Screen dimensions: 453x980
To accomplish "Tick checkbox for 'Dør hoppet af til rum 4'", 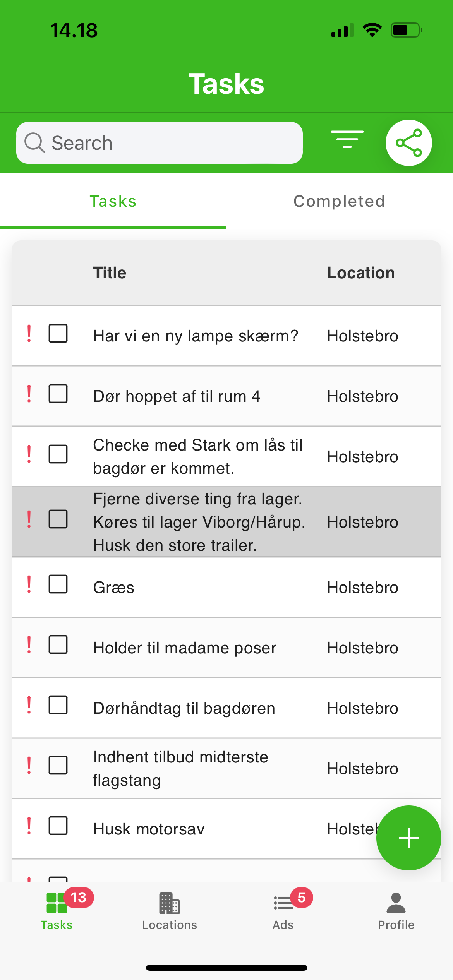I will click(58, 394).
